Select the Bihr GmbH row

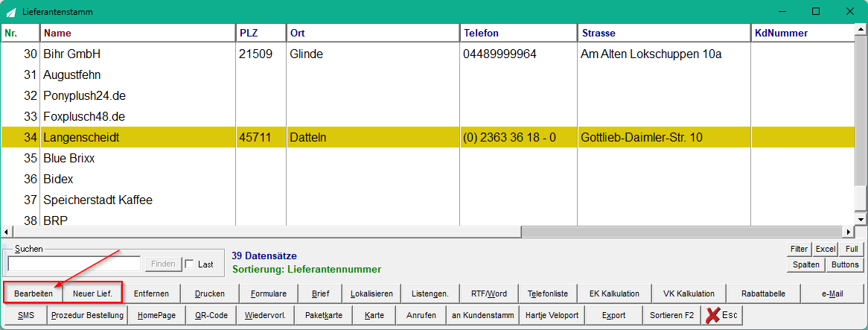tap(429, 54)
